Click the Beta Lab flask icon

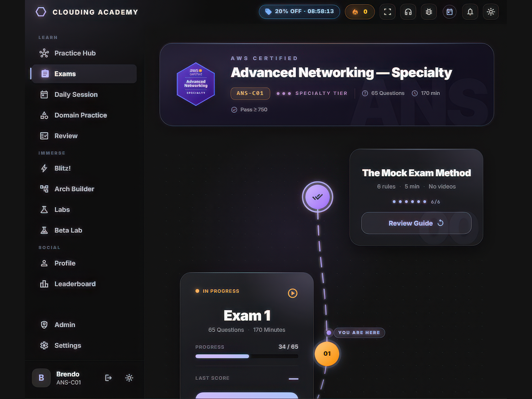(44, 230)
